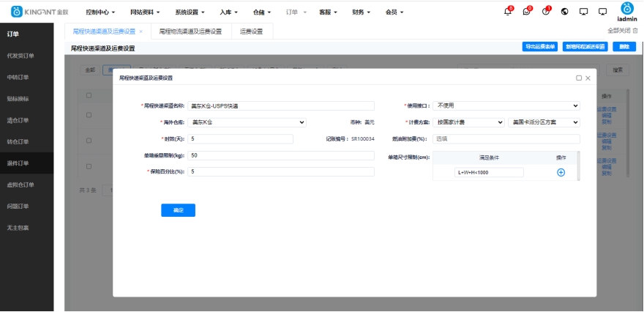Expand the 客服 menu
Screen dimensions: 644x312
pos(328,12)
